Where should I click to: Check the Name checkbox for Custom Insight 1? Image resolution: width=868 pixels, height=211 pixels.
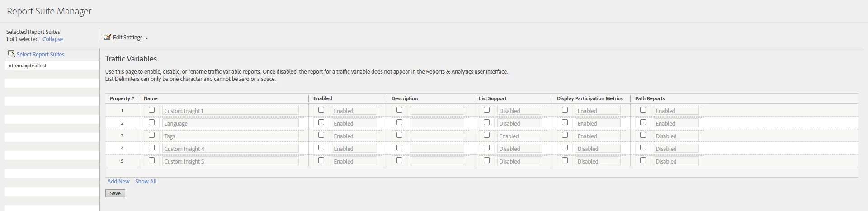tap(152, 110)
